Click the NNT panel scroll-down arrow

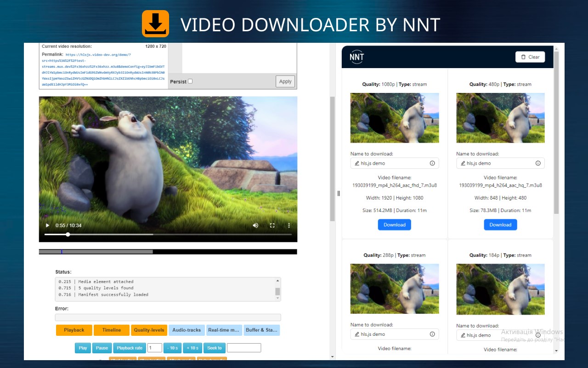click(x=556, y=351)
